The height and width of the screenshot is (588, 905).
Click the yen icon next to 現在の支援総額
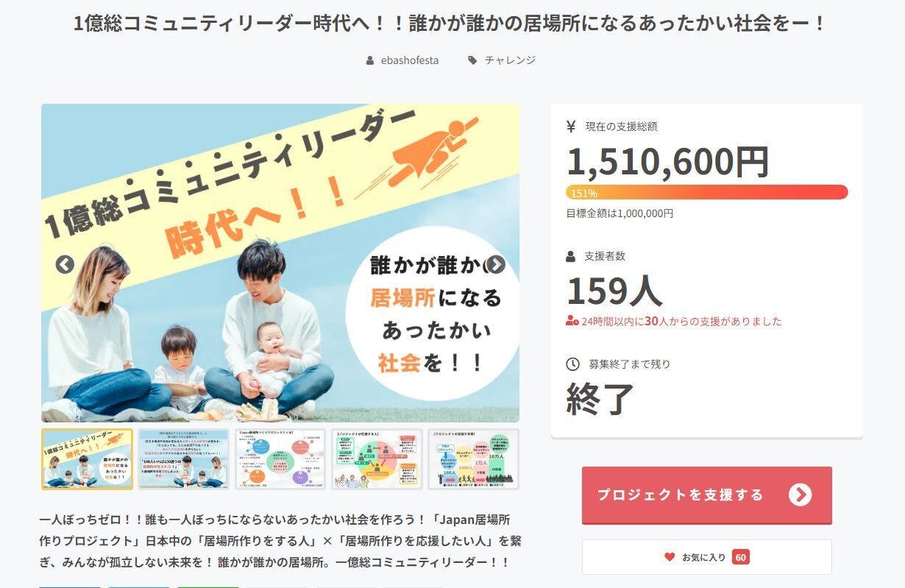click(571, 127)
